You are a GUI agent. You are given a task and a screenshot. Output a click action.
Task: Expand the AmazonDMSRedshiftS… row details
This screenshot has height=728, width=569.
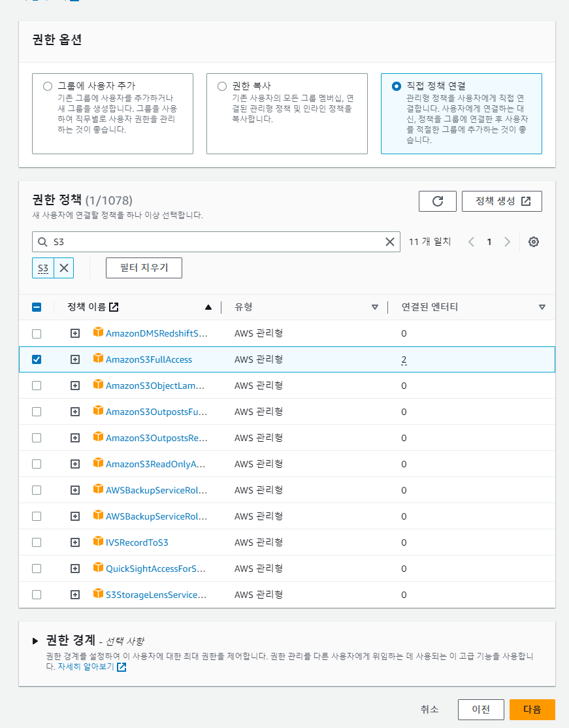point(74,333)
